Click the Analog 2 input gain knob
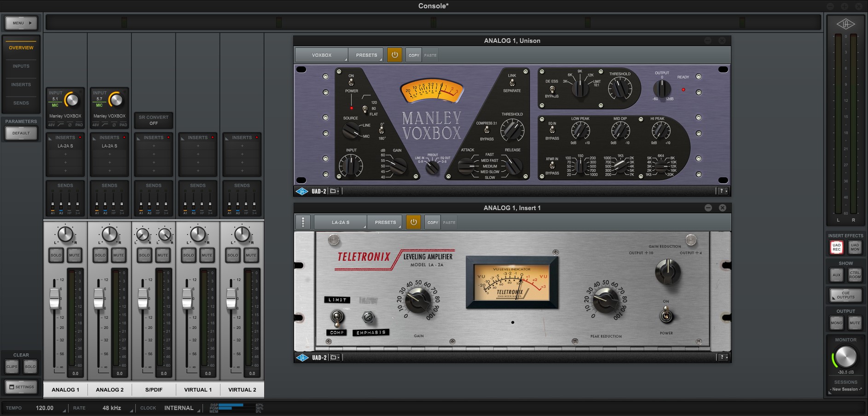The image size is (868, 416). [x=116, y=100]
